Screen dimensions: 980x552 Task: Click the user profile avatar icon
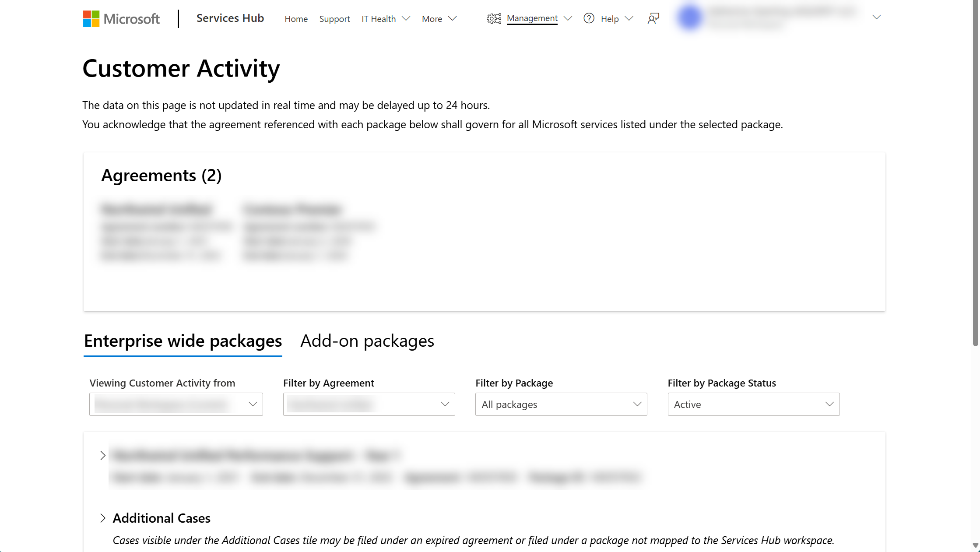[689, 18]
